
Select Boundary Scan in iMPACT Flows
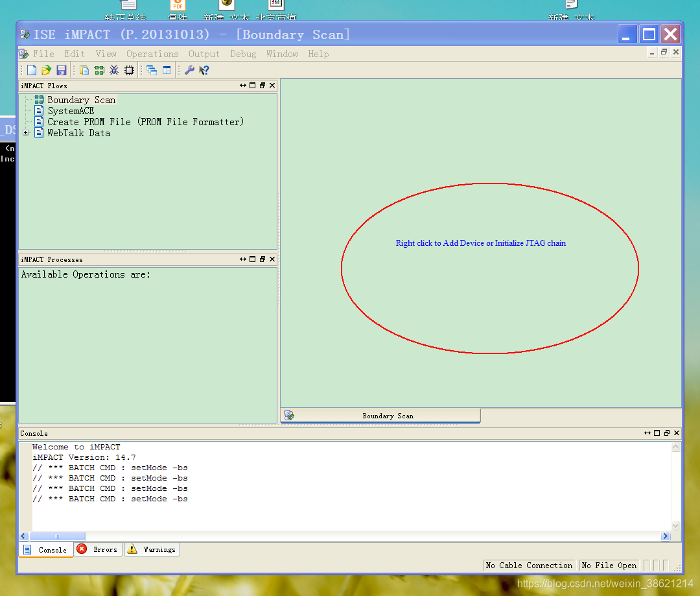click(x=81, y=100)
